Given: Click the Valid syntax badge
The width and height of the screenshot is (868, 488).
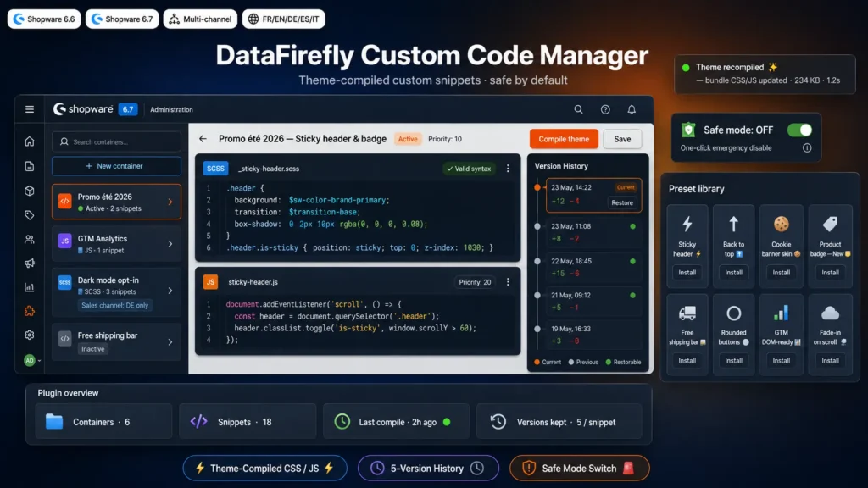Looking at the screenshot, I should (x=469, y=169).
